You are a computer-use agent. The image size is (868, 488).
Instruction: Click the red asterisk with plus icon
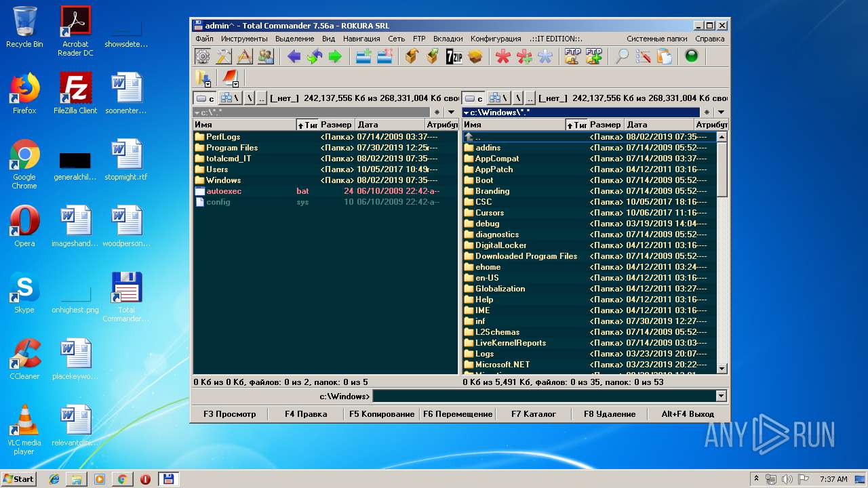[524, 56]
